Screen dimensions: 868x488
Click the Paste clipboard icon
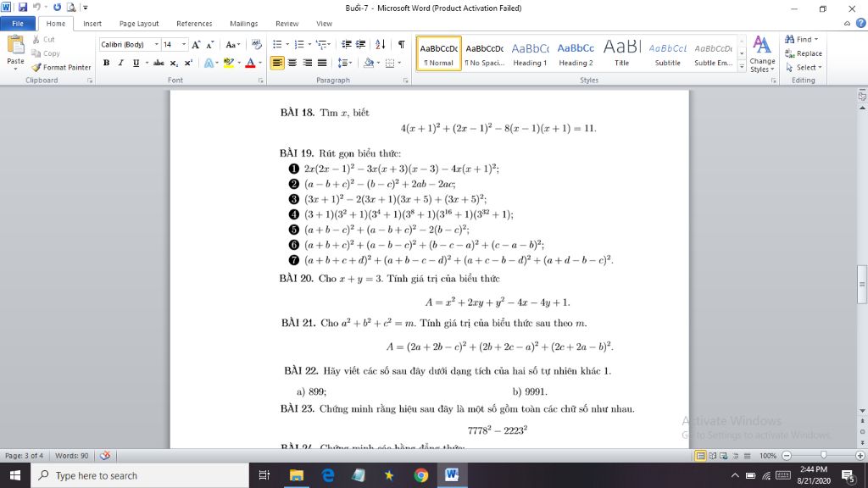click(15, 46)
